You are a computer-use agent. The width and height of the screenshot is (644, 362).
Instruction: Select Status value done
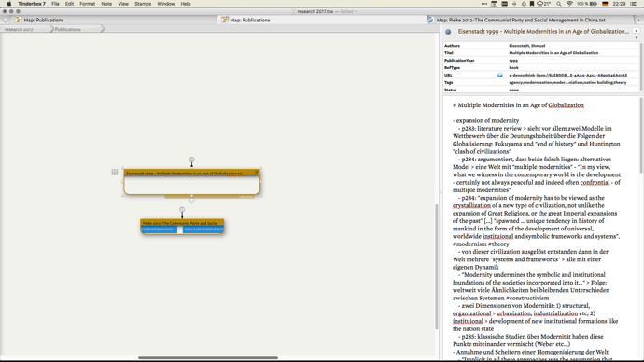[x=514, y=90]
